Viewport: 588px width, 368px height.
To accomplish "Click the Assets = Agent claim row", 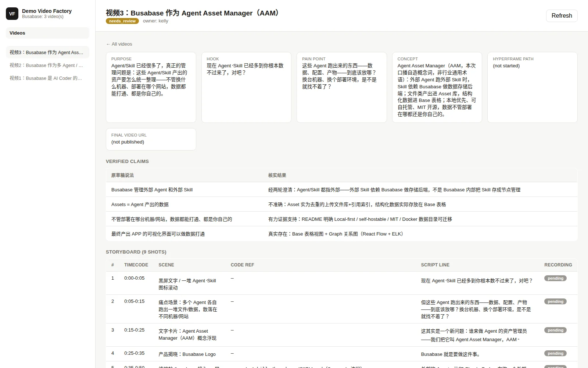I will 341,204.
